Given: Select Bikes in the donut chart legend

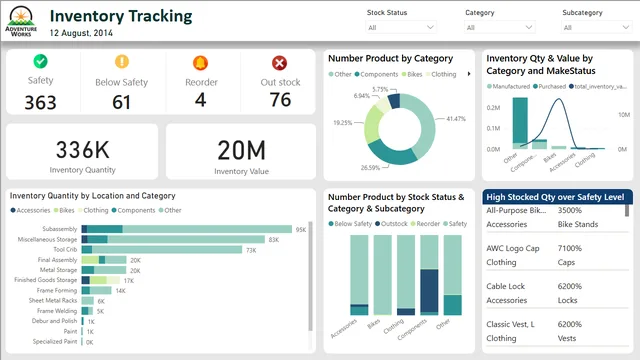Looking at the screenshot, I should pos(412,74).
